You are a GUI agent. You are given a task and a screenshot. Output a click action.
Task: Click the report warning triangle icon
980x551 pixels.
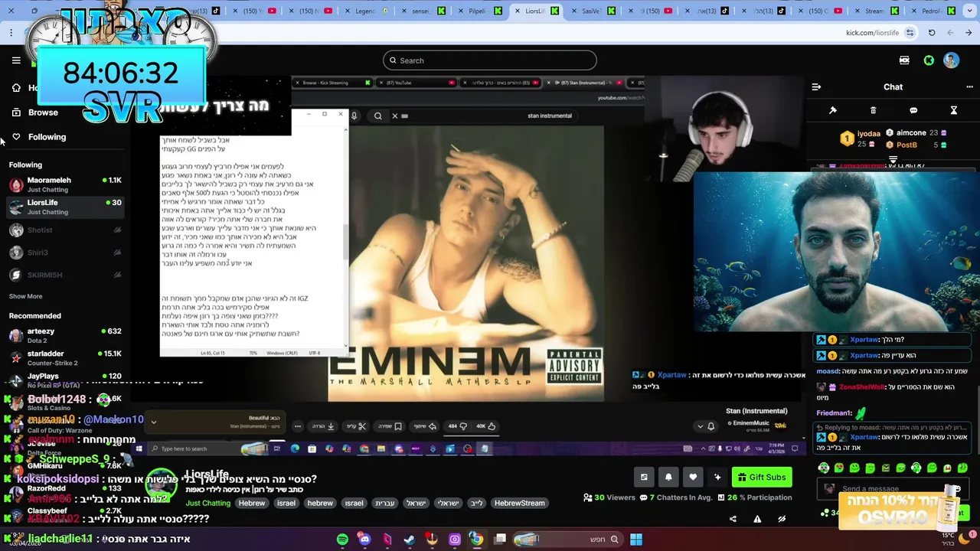click(x=757, y=519)
